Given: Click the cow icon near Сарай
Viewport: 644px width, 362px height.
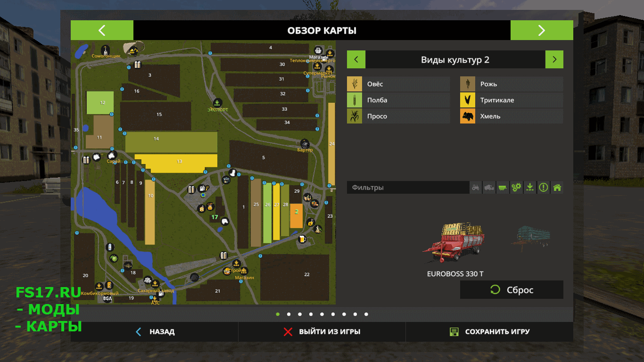Looking at the screenshot, I should pyautogui.click(x=112, y=155).
